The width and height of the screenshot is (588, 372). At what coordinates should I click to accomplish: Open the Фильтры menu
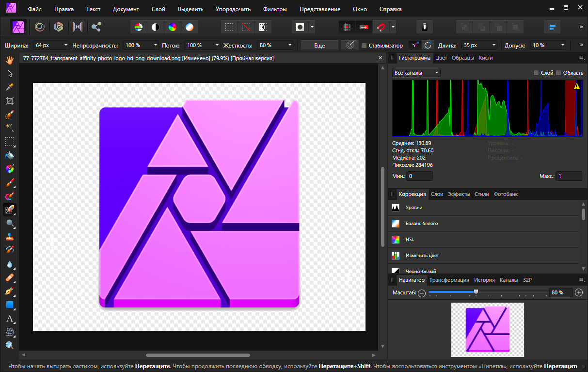pyautogui.click(x=275, y=9)
